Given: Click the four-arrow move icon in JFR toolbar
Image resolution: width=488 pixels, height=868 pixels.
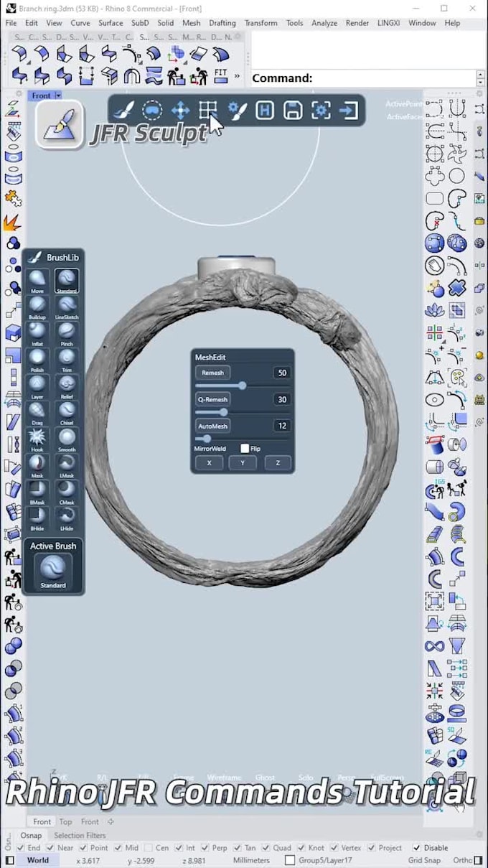Looking at the screenshot, I should point(180,110).
